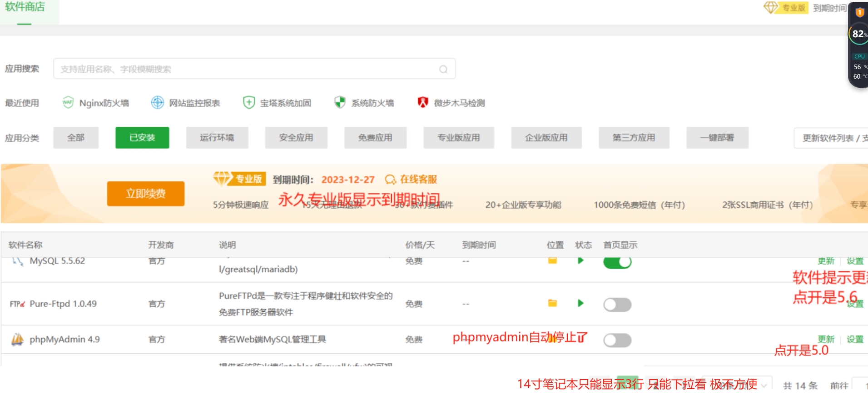Open the Nginx防火墙 recent app icon
The height and width of the screenshot is (400, 868).
click(68, 102)
